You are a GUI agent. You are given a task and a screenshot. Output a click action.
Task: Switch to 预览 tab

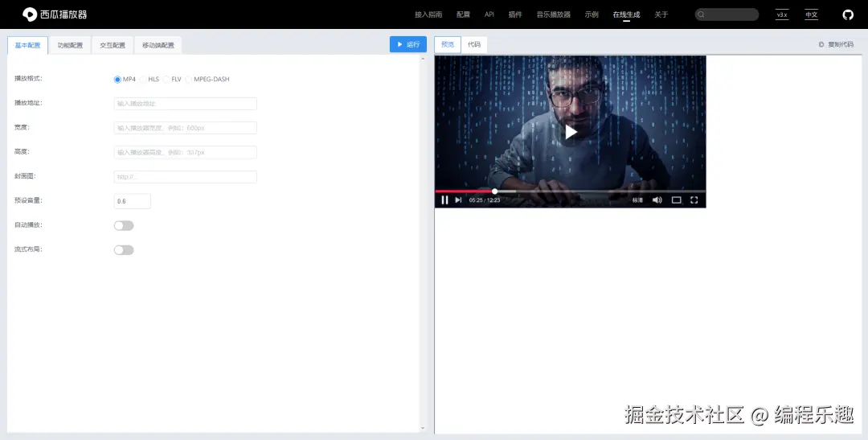[x=448, y=44]
